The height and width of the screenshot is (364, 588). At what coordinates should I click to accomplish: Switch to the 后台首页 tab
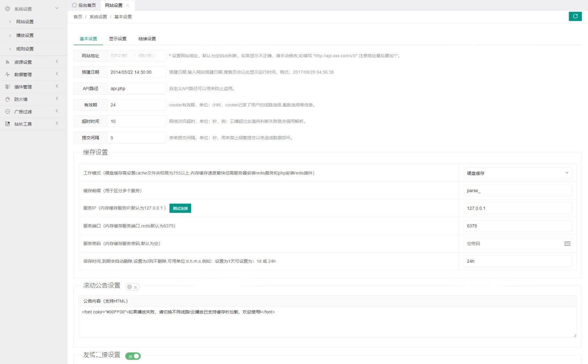coord(84,5)
